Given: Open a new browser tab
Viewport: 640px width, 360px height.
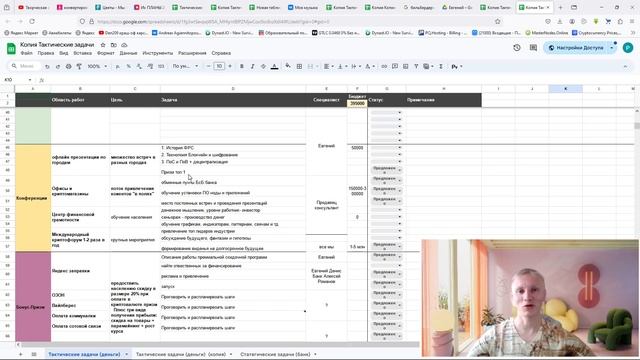Looking at the screenshot, I should coord(560,7).
